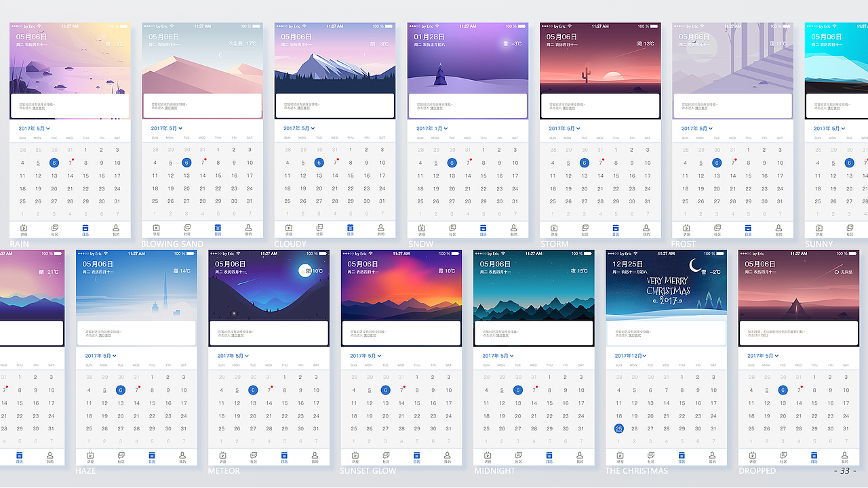
Task: Tap the lecture icon in SNOW screen
Action: coord(422,228)
